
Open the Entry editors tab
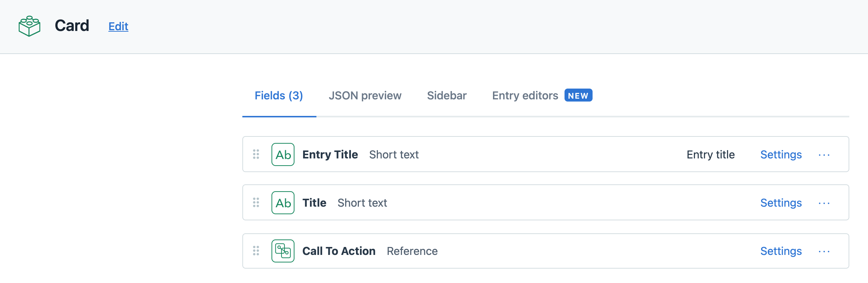[525, 95]
